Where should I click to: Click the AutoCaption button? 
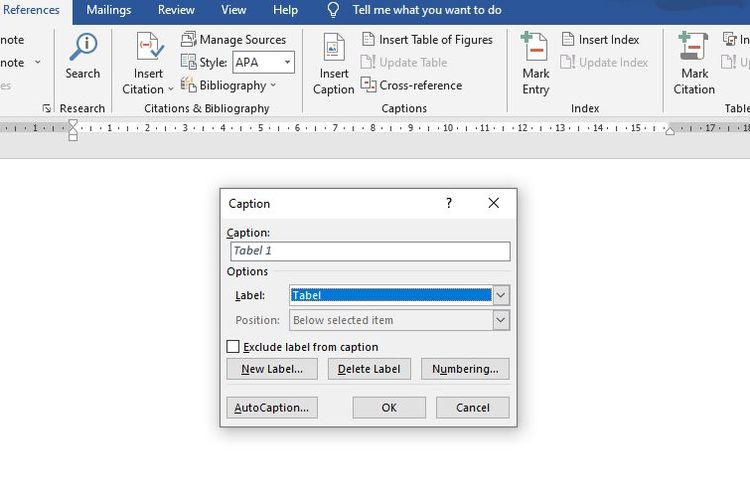pos(272,408)
